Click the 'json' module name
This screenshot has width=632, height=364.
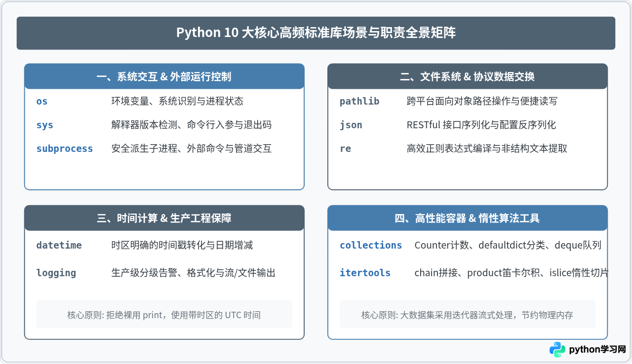click(x=351, y=125)
